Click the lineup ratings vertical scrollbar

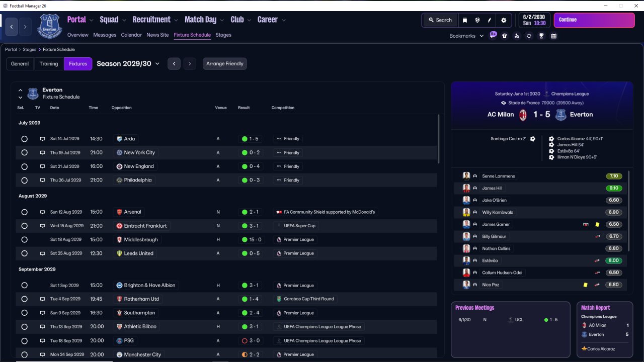(x=629, y=211)
